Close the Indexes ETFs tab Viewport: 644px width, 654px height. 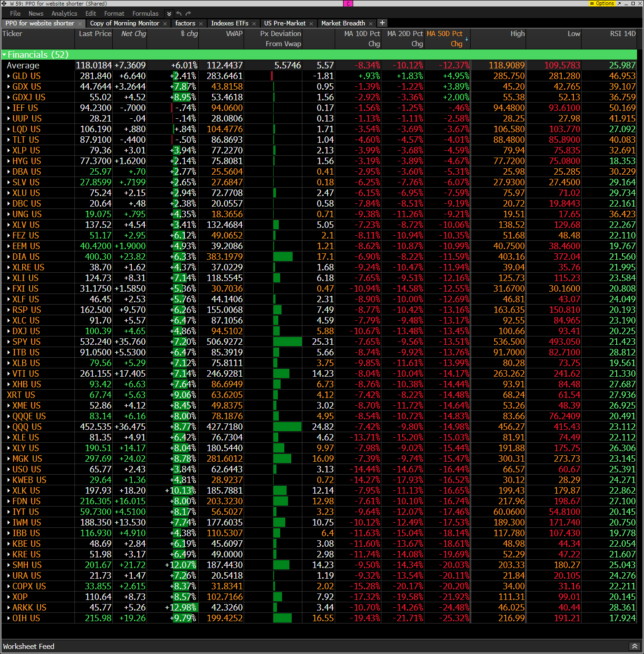tap(254, 24)
